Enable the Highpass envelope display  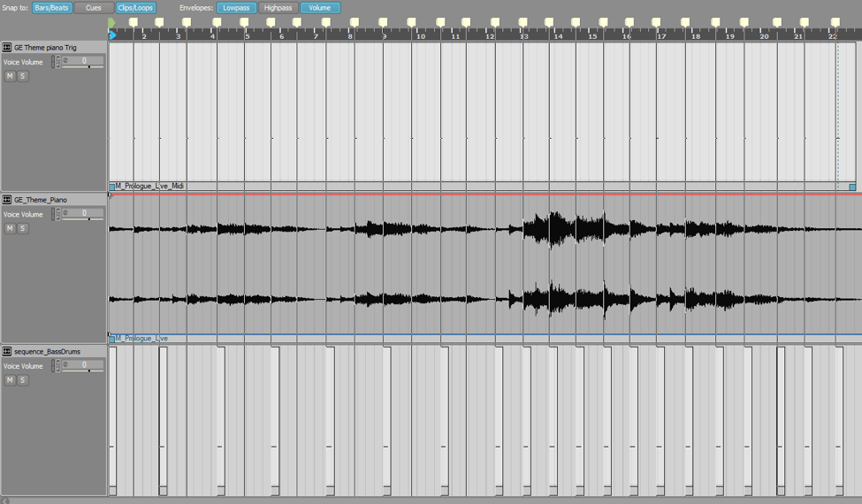278,8
